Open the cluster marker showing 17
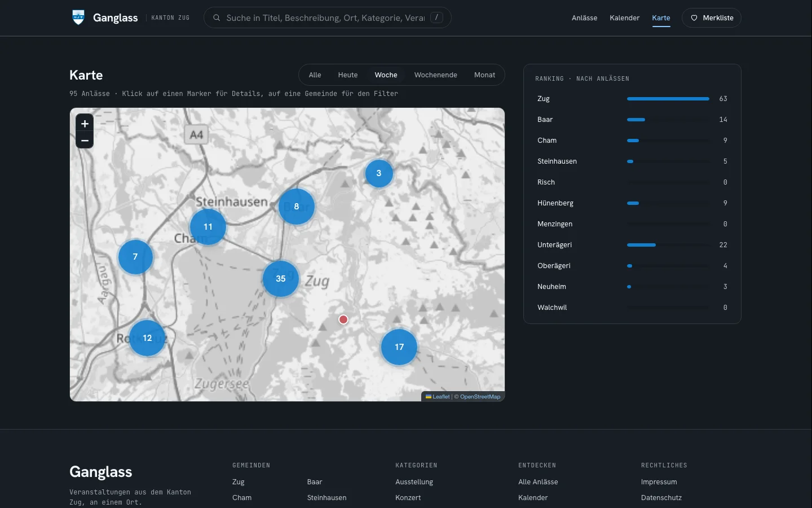Image resolution: width=812 pixels, height=508 pixels. [x=399, y=347]
